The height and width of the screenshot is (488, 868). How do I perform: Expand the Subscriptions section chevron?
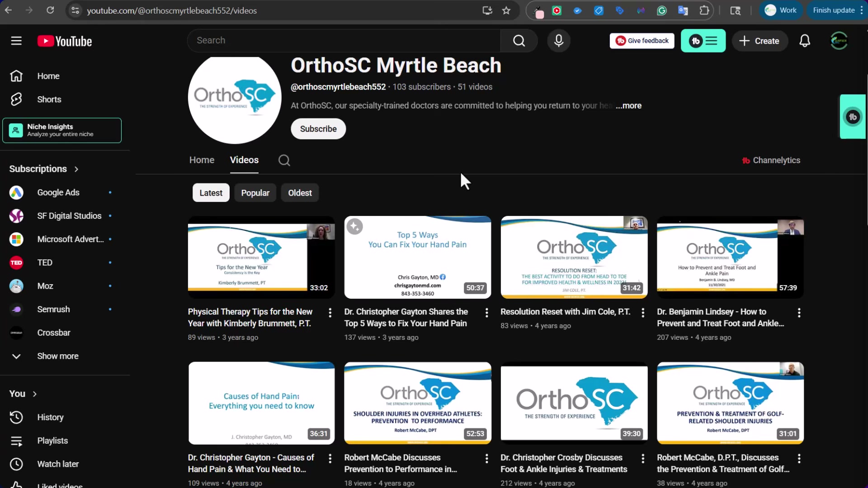(76, 169)
